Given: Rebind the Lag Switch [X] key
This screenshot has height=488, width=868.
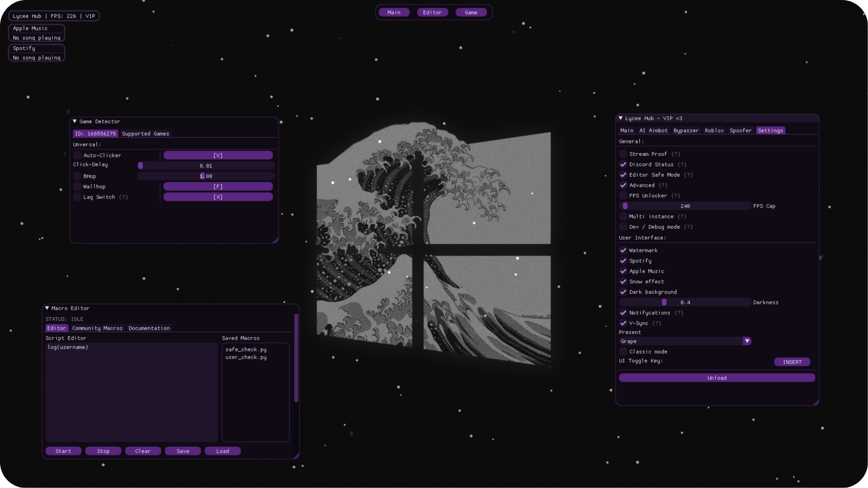Looking at the screenshot, I should pos(218,197).
